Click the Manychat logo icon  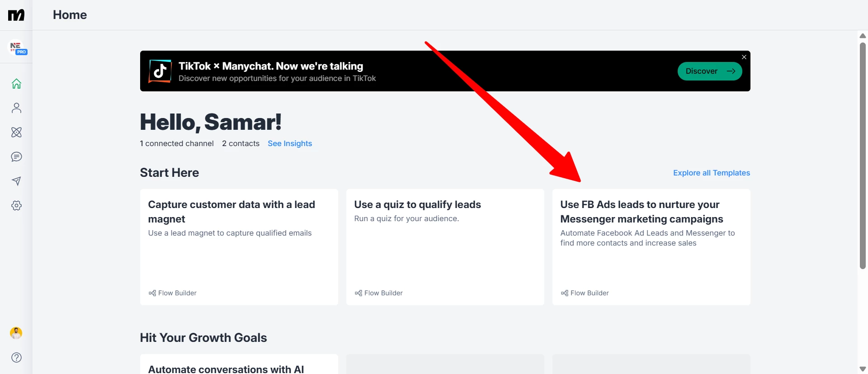coord(16,15)
